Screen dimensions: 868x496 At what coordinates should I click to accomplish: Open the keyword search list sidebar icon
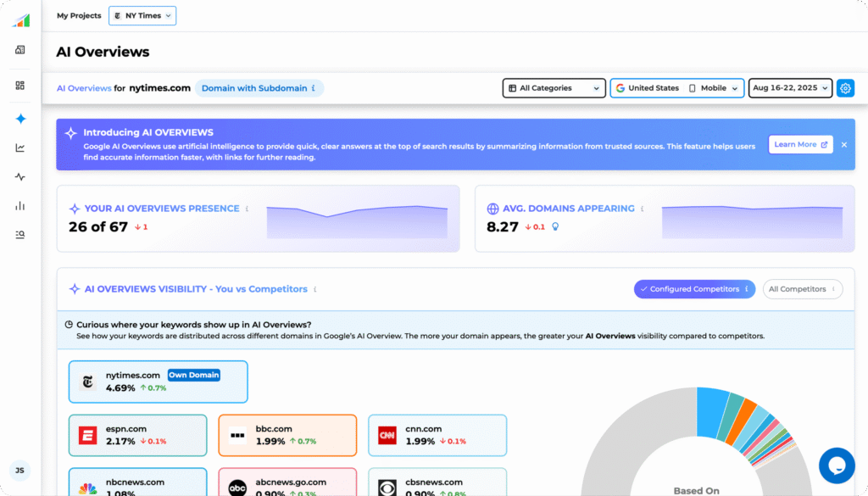click(20, 235)
